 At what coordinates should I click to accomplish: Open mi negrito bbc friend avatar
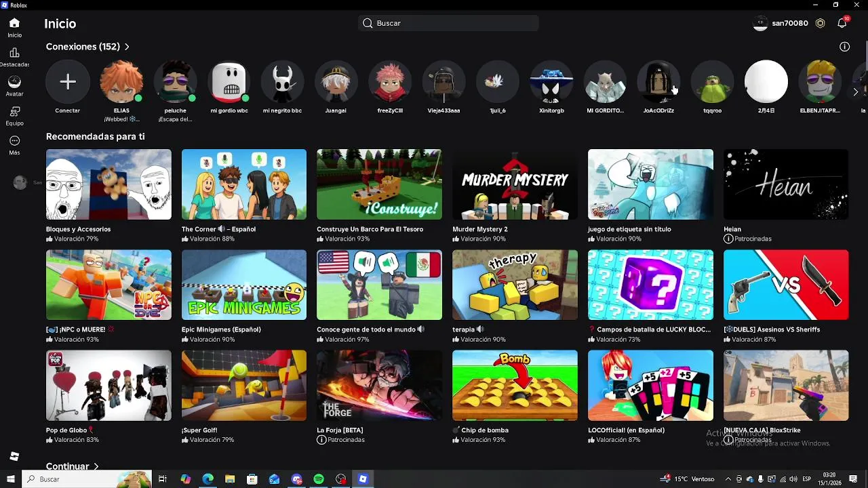coord(283,82)
